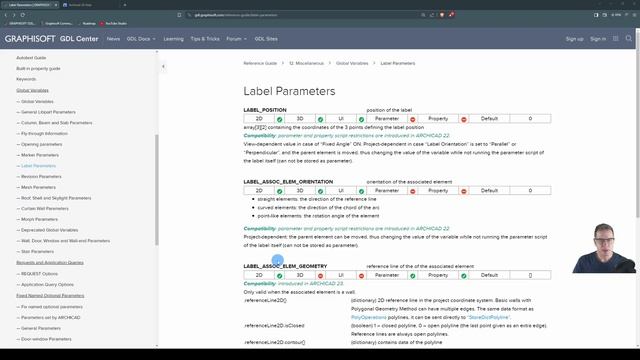Viewport: 640px width, 360px height.
Task: Open the browser hamburger menu
Action: [x=635, y=15]
